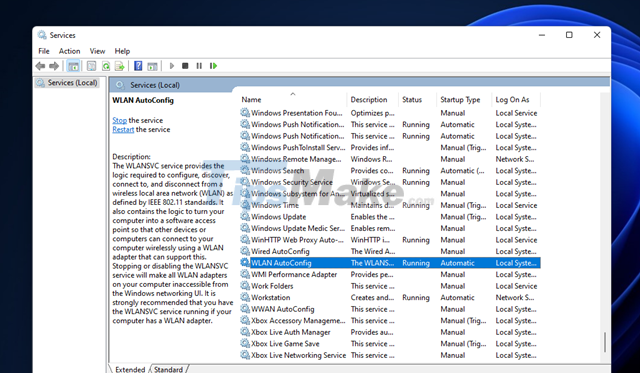Viewport: 640px width, 373px height.
Task: Select the Work Folders service name
Action: click(272, 286)
